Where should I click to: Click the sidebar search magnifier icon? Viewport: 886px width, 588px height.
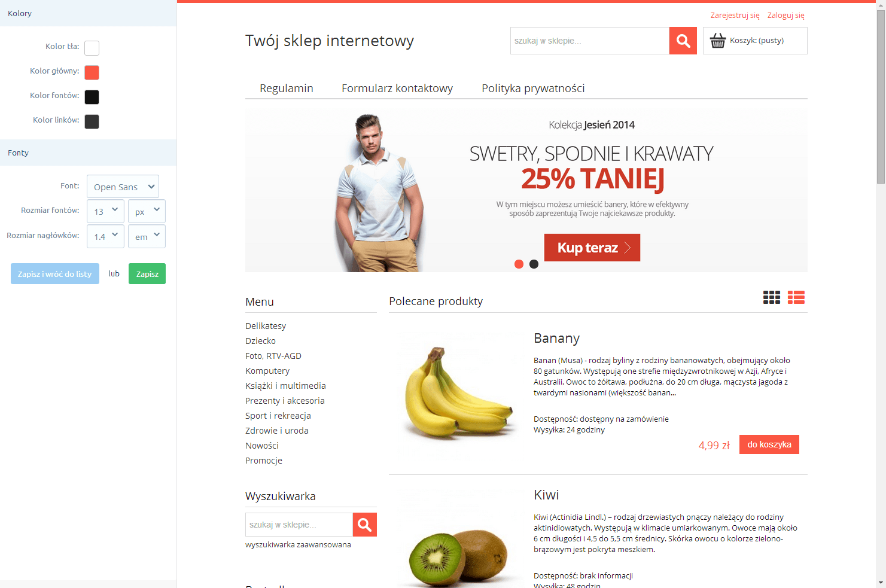[365, 525]
